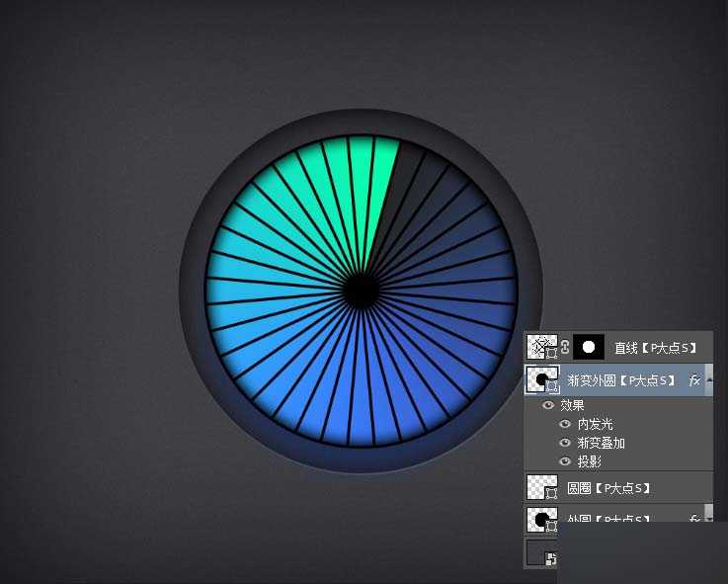
Task: Select the 直线【P大点S】 layer name
Action: pyautogui.click(x=656, y=348)
